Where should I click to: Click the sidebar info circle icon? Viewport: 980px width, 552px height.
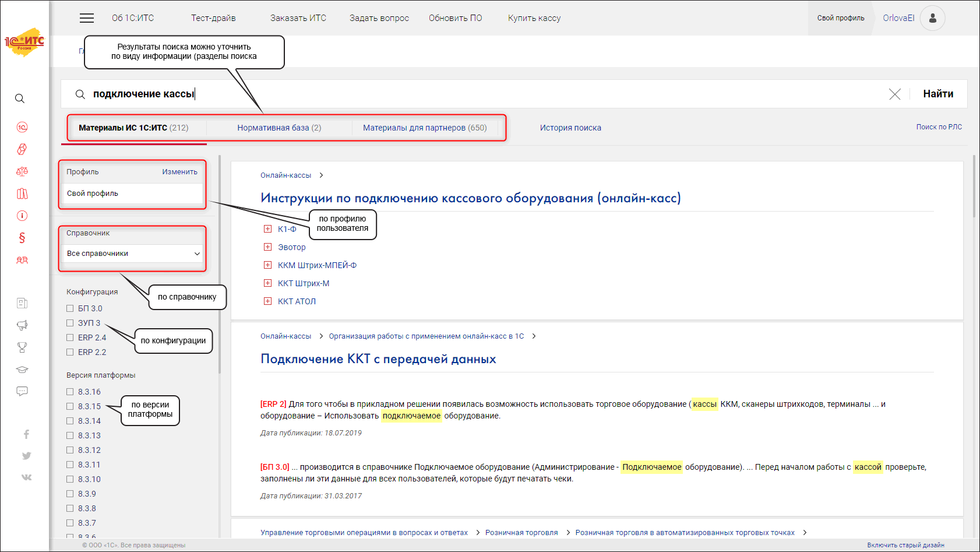click(22, 216)
